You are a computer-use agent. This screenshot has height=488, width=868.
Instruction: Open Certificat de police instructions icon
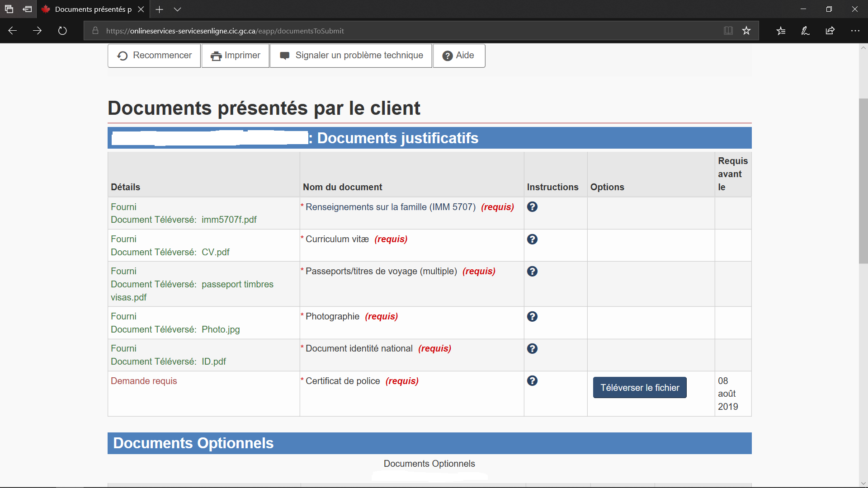tap(532, 381)
